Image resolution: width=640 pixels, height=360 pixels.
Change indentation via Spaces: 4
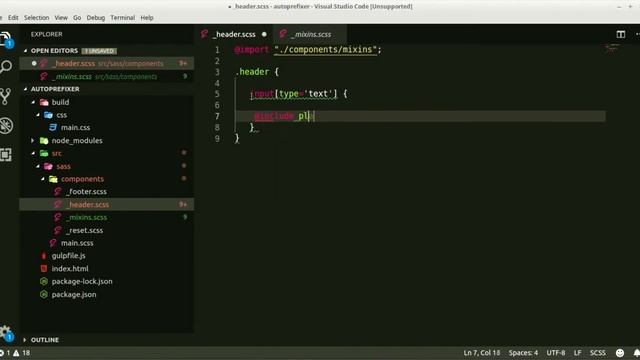(x=523, y=353)
